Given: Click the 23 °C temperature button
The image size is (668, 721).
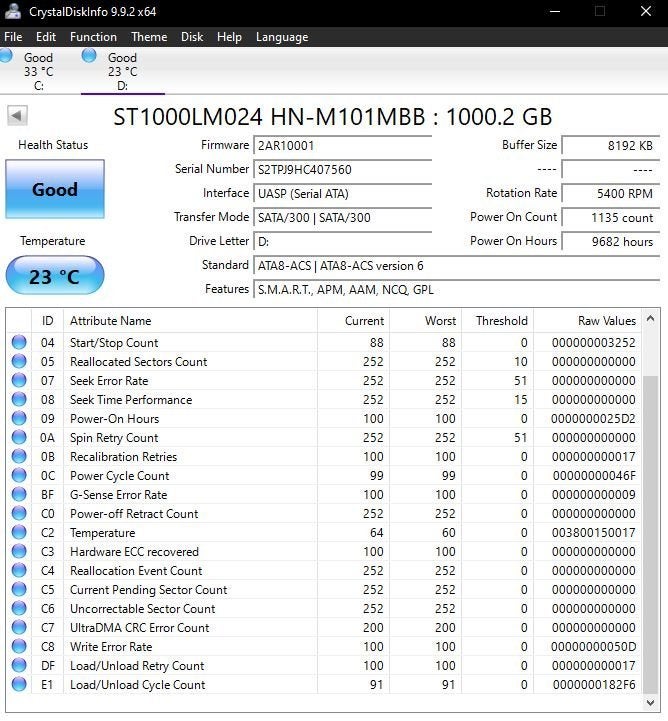Looking at the screenshot, I should coord(55,275).
